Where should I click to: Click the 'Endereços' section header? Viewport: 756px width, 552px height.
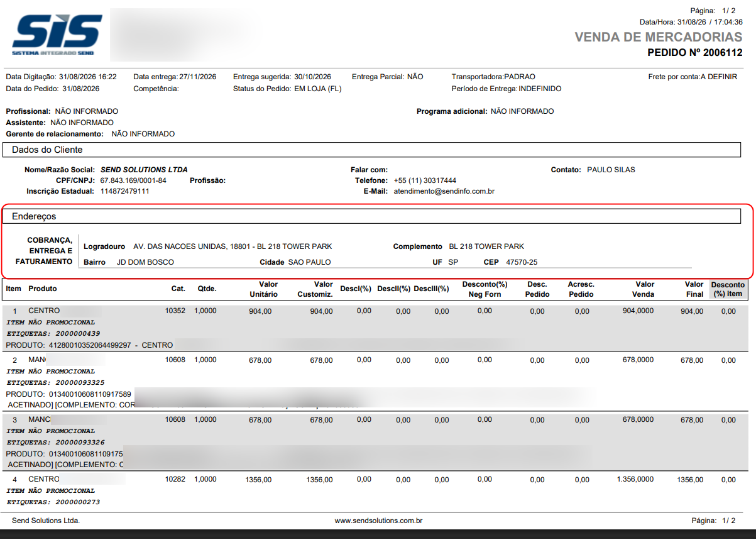(x=372, y=216)
